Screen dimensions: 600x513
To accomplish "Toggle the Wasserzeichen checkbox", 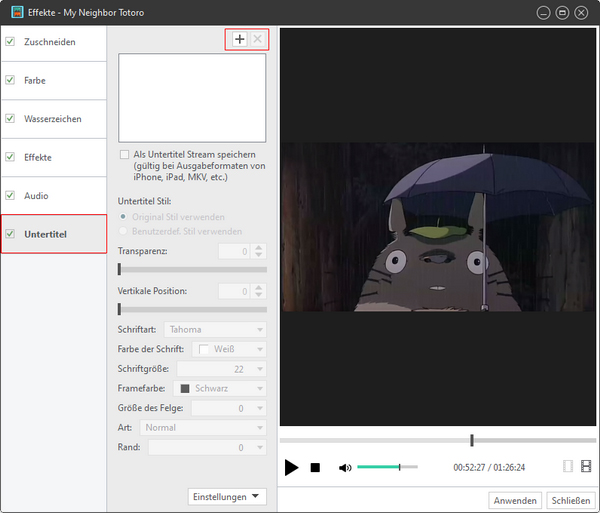I will (x=10, y=119).
